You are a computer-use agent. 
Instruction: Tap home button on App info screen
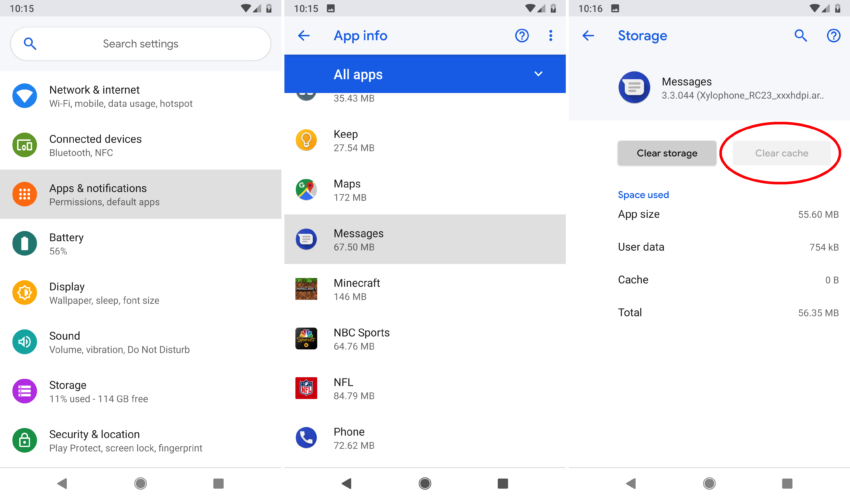425,483
